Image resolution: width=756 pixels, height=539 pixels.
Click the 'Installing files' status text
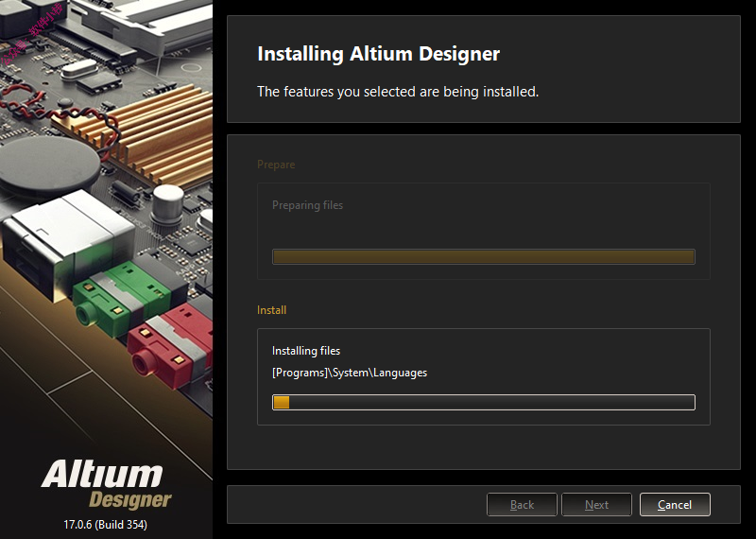click(x=306, y=351)
